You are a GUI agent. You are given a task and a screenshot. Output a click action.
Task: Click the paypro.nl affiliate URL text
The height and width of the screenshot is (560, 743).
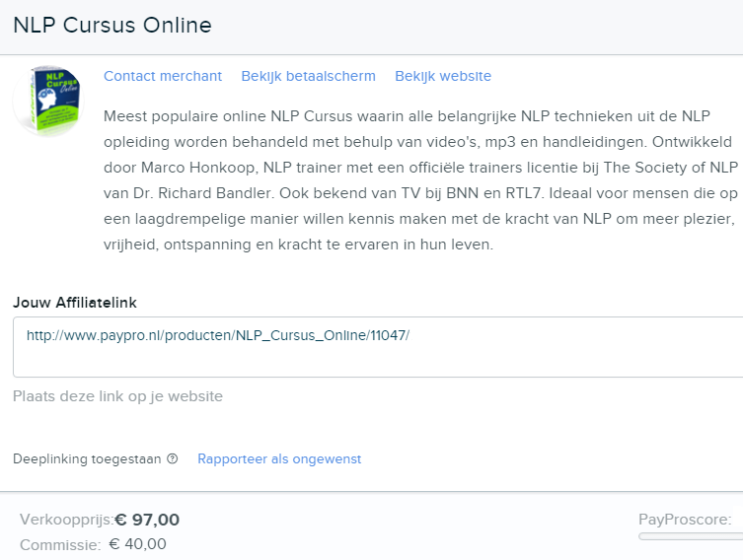point(218,335)
